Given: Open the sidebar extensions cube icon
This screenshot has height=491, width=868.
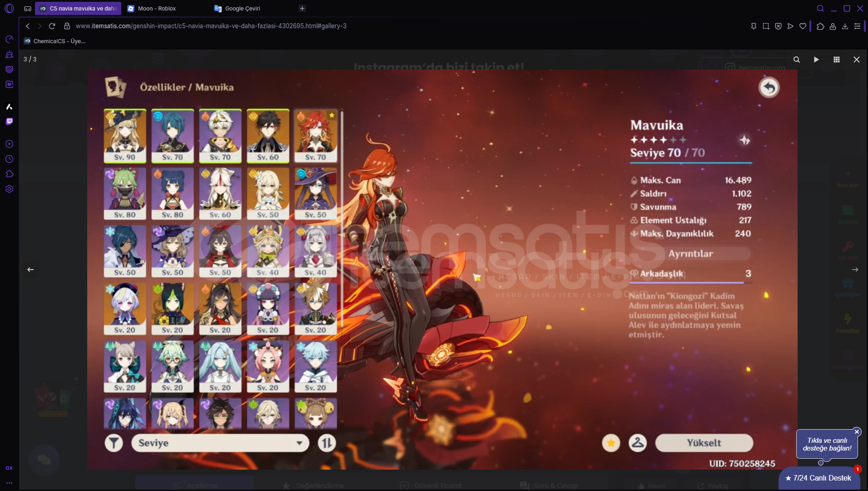Looking at the screenshot, I should (9, 174).
